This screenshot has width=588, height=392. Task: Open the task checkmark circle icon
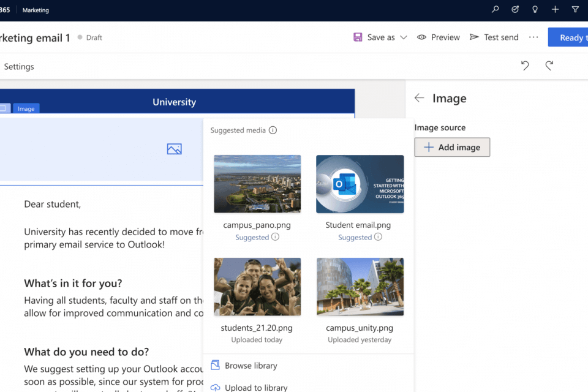pos(515,10)
